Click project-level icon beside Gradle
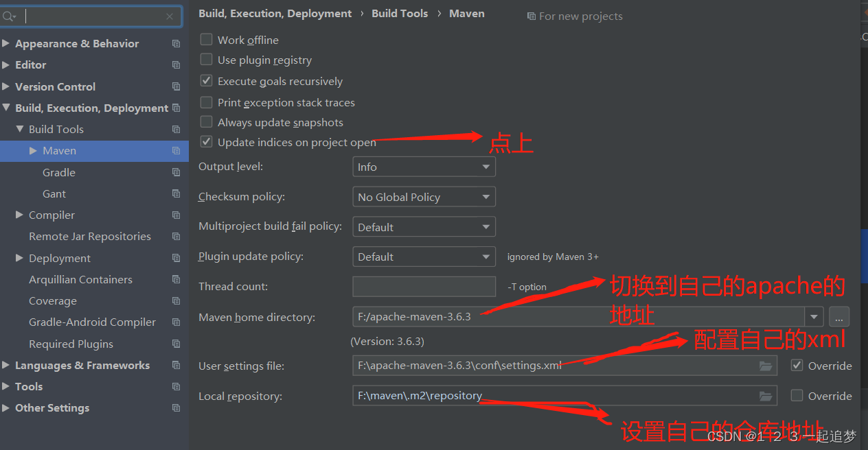 pos(176,172)
